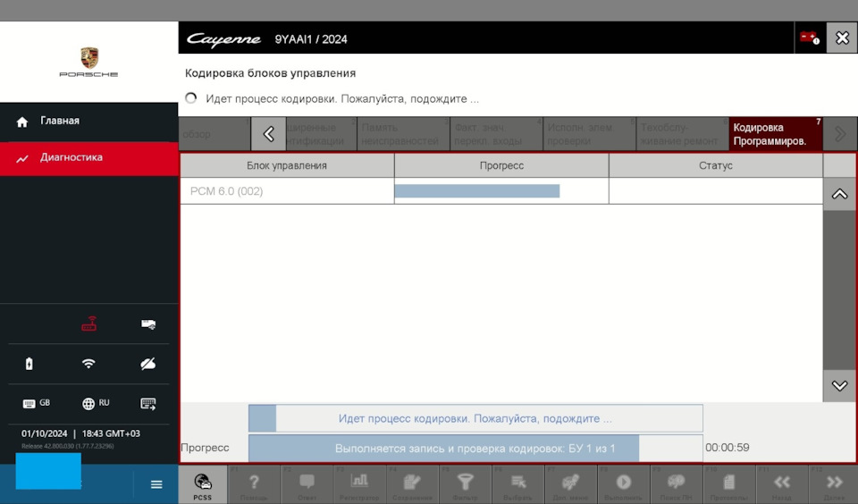
Task: Click elapsed time 00:00:59
Action: (x=728, y=448)
